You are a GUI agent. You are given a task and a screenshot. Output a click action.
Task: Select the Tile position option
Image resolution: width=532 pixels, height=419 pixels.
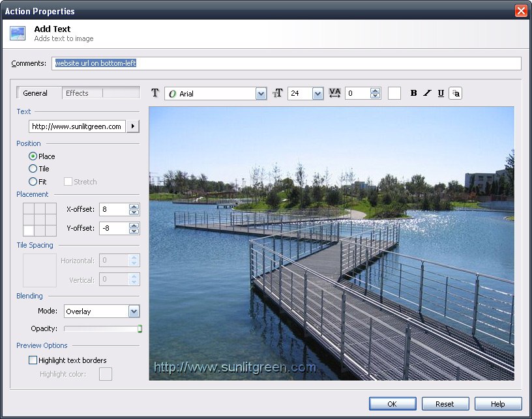tap(33, 169)
